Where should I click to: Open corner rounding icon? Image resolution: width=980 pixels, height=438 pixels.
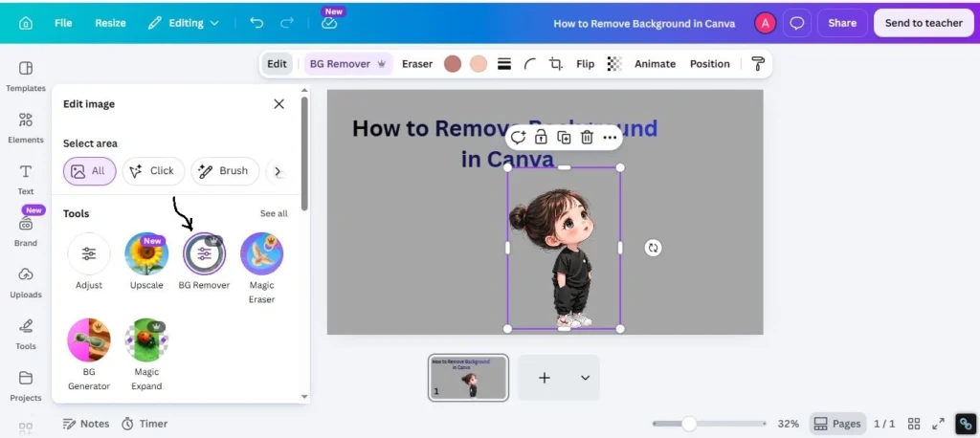(x=530, y=64)
